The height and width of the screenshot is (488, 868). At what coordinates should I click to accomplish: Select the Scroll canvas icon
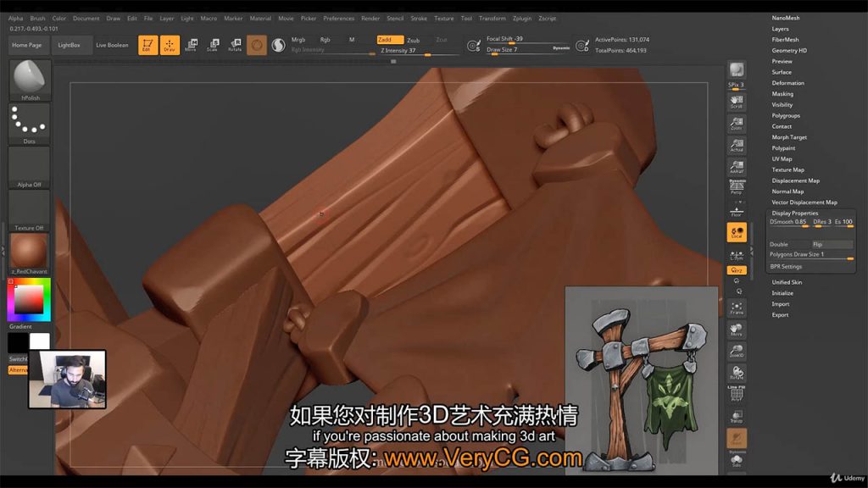(737, 102)
